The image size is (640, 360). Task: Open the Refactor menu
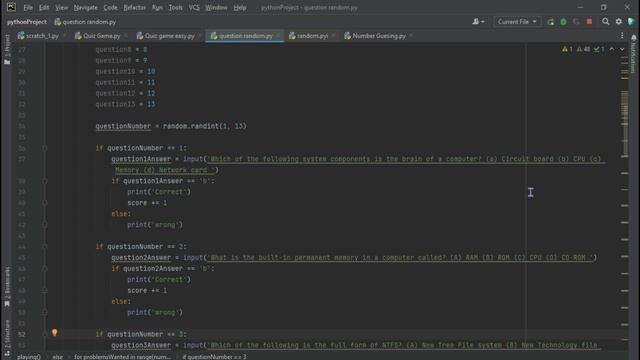pos(134,7)
